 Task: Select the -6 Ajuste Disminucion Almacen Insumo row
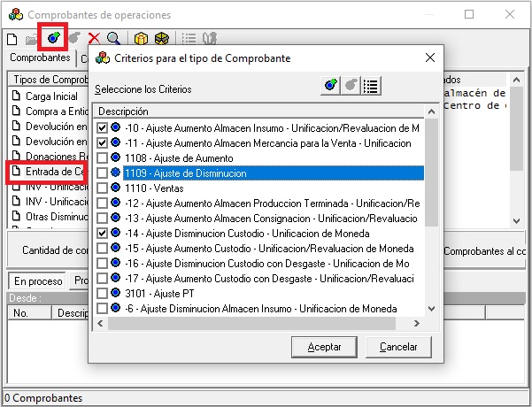[x=260, y=308]
